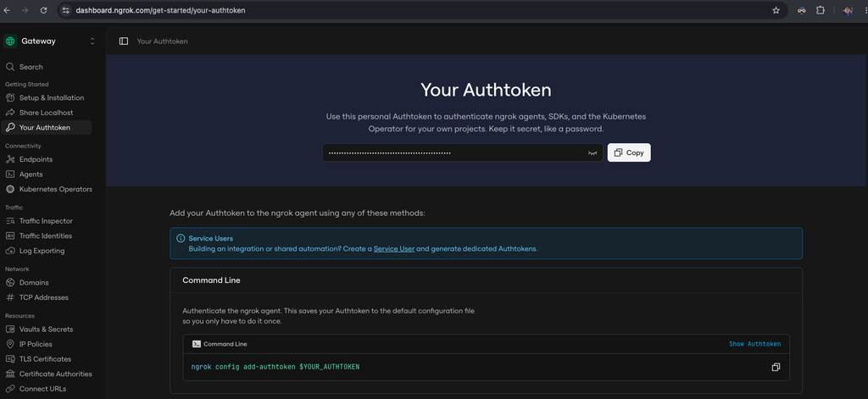Toggle the sidebar panel icon in header
Image resolution: width=868 pixels, height=399 pixels.
pyautogui.click(x=124, y=42)
